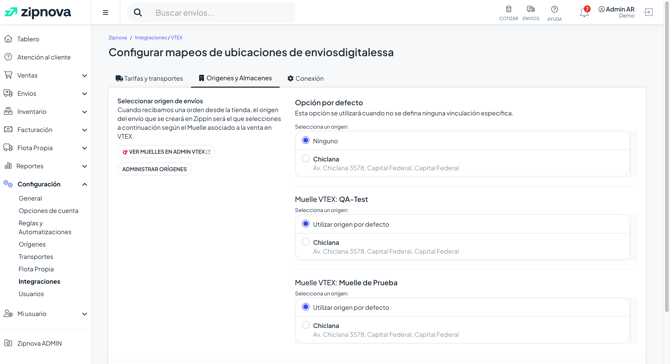670x364 pixels.
Task: Switch to Tarifas y transportes tab
Action: pyautogui.click(x=149, y=79)
